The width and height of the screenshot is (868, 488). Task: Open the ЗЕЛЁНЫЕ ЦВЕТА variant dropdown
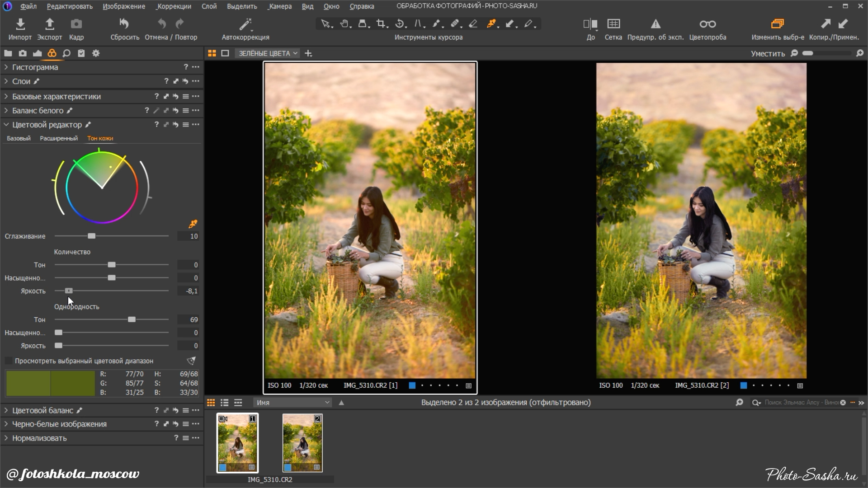coord(268,53)
